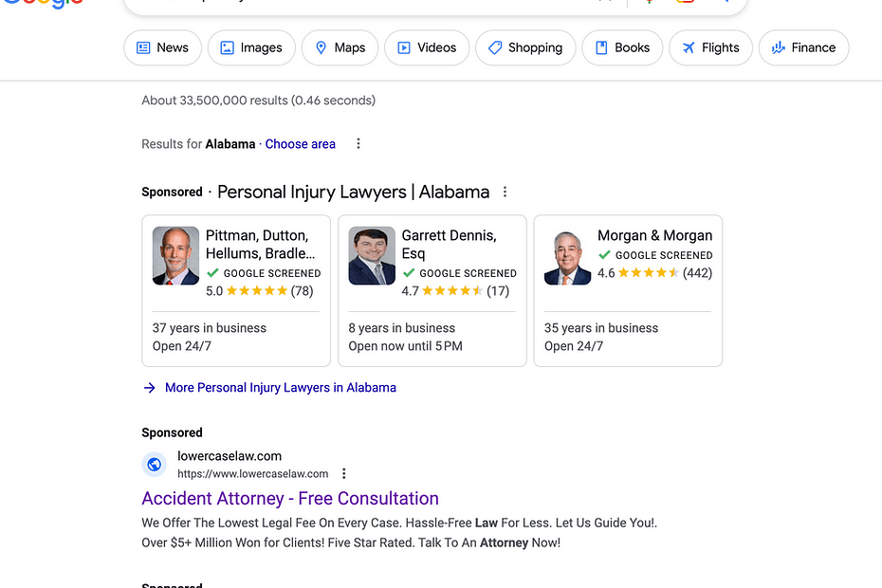882x588 pixels.
Task: Select the Flights tab
Action: 710,47
